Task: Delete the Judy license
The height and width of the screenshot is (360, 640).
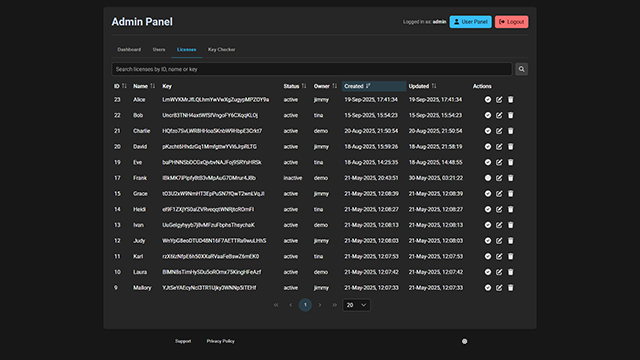Action: (511, 241)
